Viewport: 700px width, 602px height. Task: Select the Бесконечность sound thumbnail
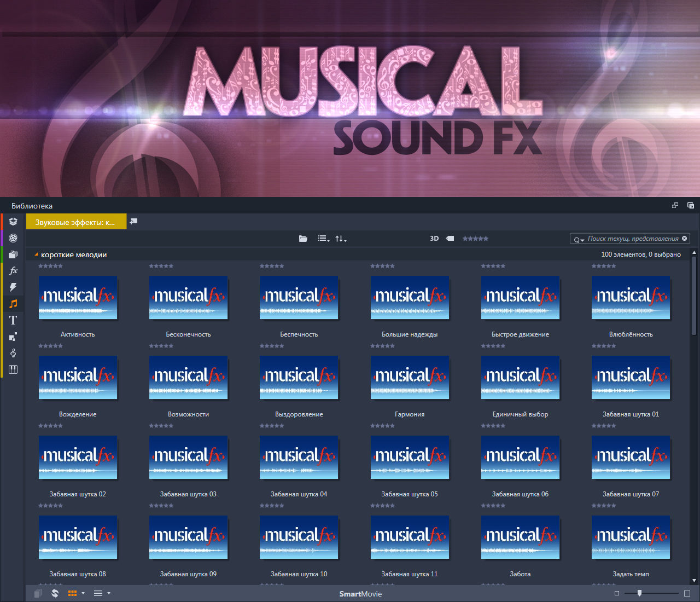[x=188, y=297]
